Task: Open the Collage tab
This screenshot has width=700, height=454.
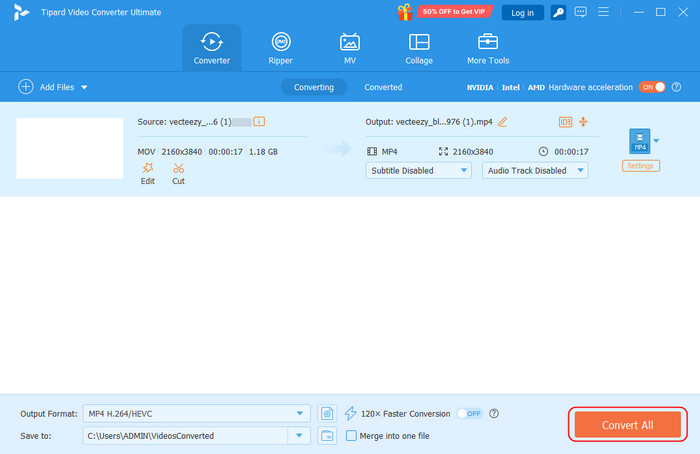Action: click(x=419, y=48)
